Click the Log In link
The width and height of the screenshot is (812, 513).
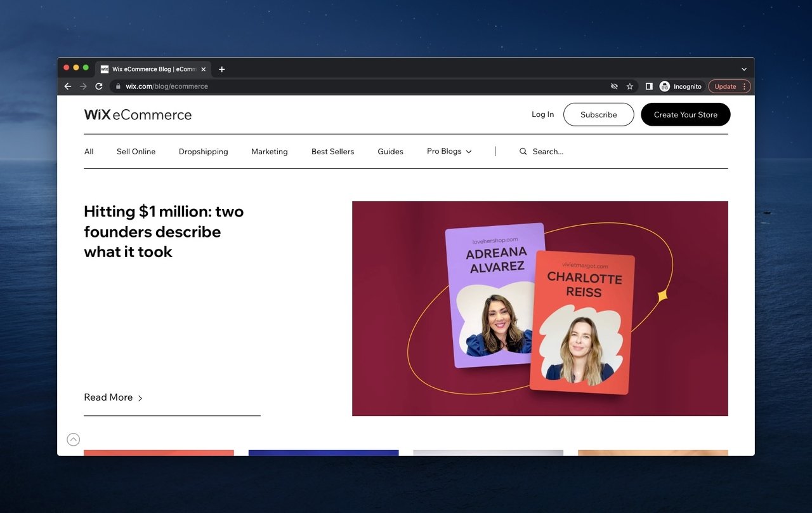tap(542, 115)
